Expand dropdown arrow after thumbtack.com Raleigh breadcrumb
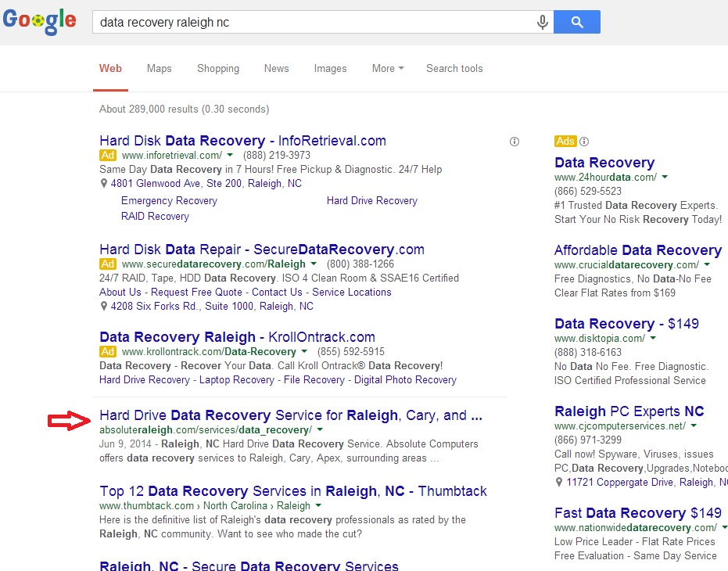Image resolution: width=728 pixels, height=571 pixels. pyautogui.click(x=318, y=505)
